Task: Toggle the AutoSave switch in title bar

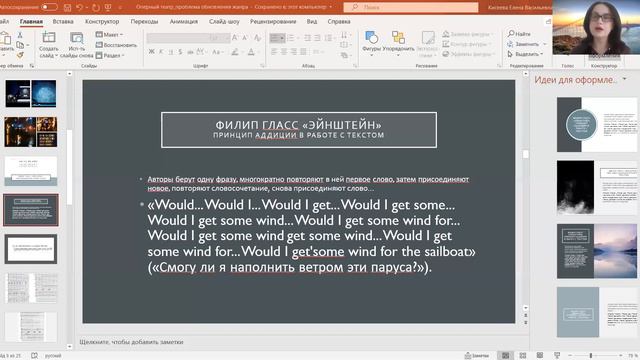Action: (49, 7)
